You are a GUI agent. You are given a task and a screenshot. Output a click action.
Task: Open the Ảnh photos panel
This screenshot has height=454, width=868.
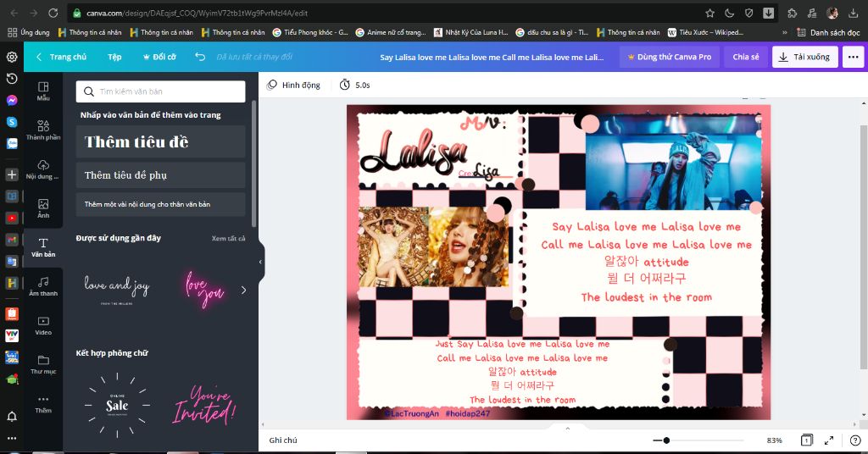[x=43, y=208]
